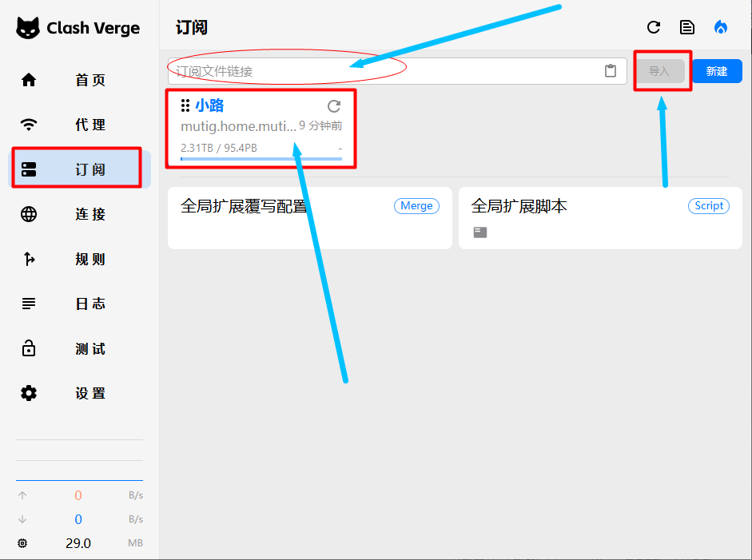Click the Clash Verge cat logo
Screen dimensions: 752x560
pos(29,28)
